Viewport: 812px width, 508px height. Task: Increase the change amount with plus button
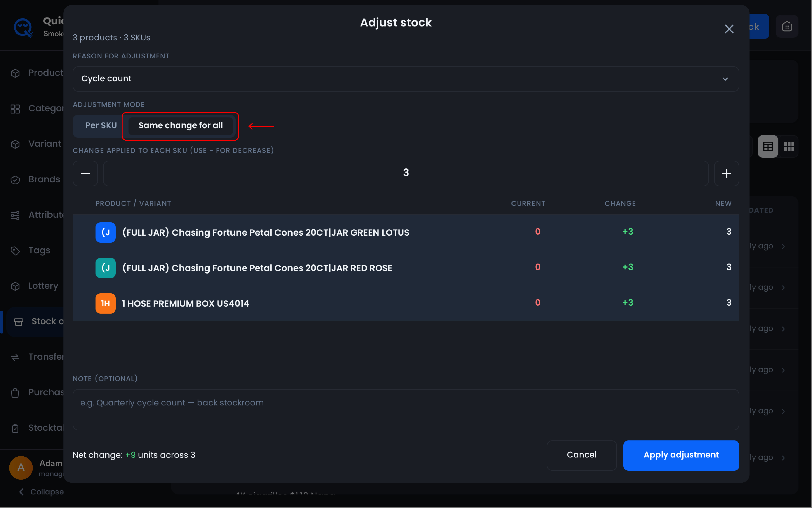coord(726,173)
